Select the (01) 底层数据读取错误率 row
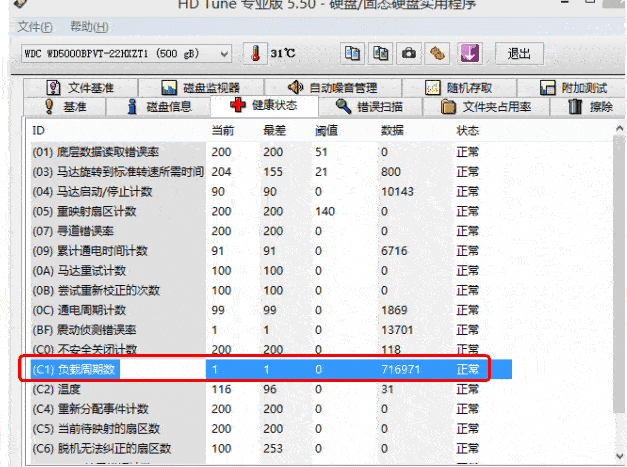This screenshot has height=467, width=627. (x=271, y=152)
